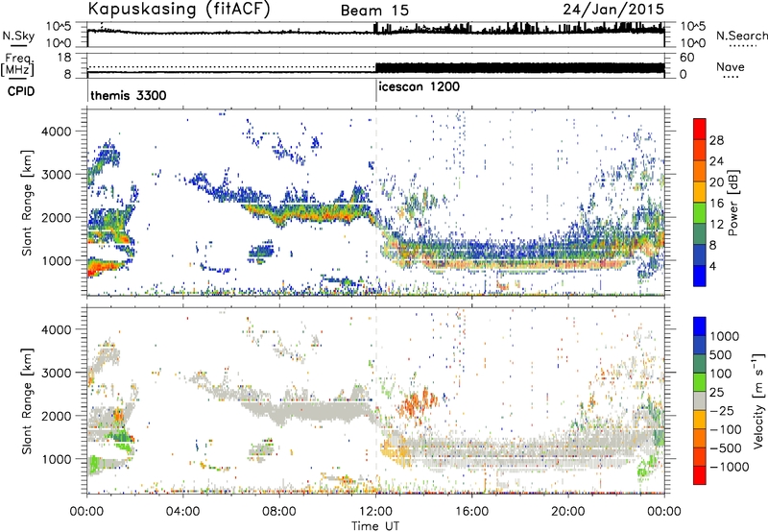
Task: Click the "-500" velocity colorbar label
Action: 725,447
